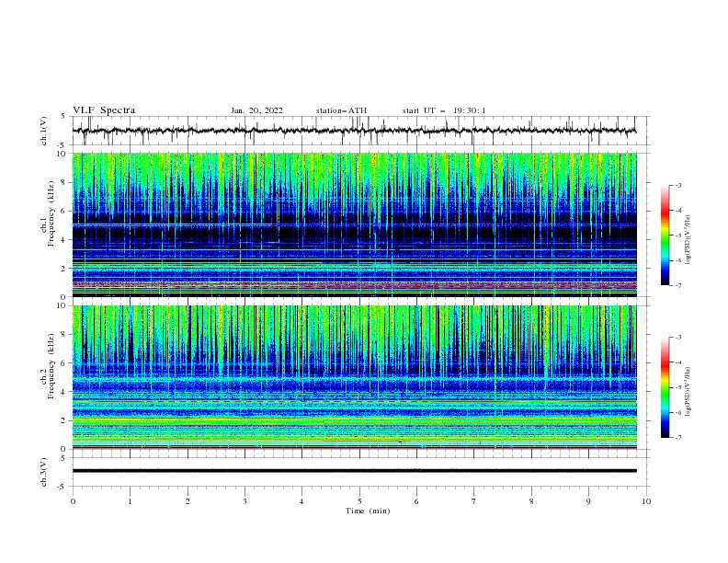The height and width of the screenshot is (563, 728).
Task: Click time axis tick label "7"
Action: pyautogui.click(x=474, y=501)
